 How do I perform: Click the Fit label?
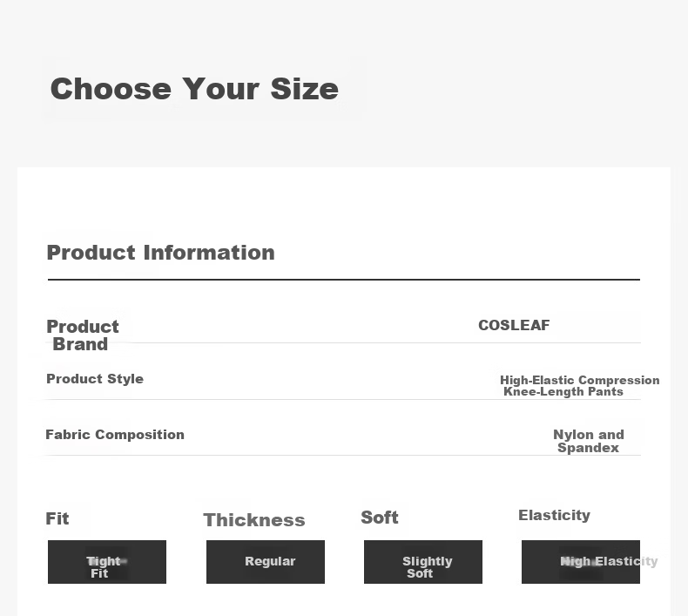click(x=57, y=518)
